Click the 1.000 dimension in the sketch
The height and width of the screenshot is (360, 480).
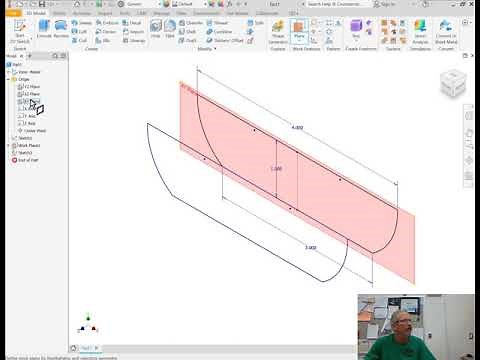tap(276, 169)
